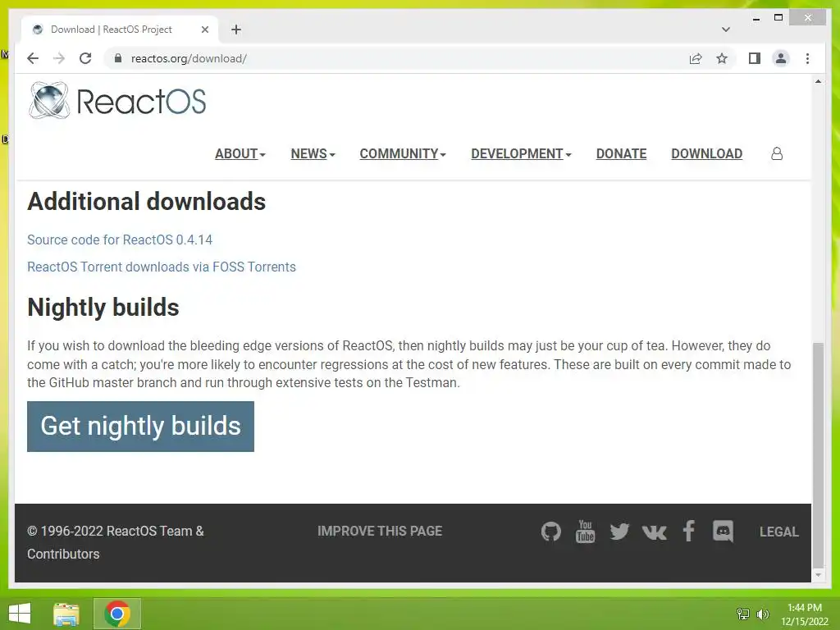Open the VK icon in footer
Image resolution: width=840 pixels, height=630 pixels.
click(x=654, y=532)
